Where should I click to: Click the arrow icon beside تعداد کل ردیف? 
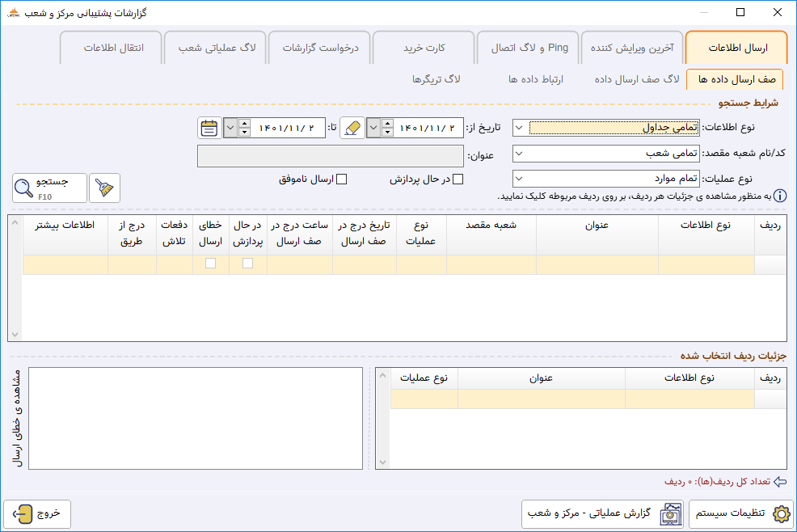780,481
